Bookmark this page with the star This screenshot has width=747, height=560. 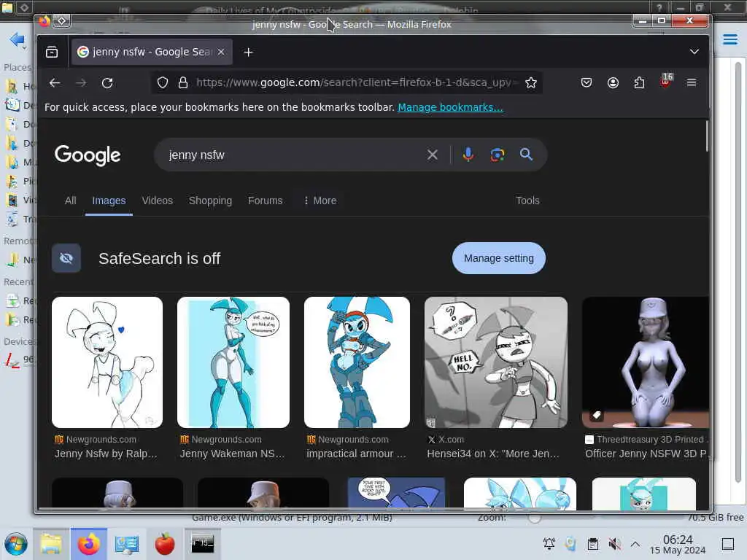531,83
